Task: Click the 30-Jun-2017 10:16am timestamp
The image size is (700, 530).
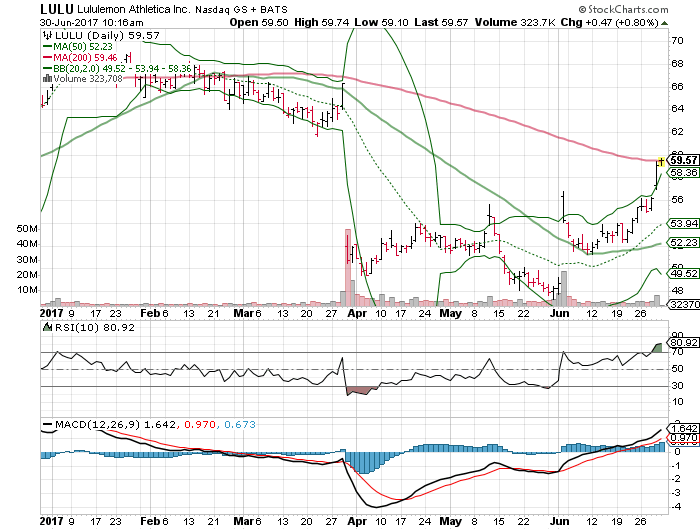Action: pyautogui.click(x=92, y=22)
